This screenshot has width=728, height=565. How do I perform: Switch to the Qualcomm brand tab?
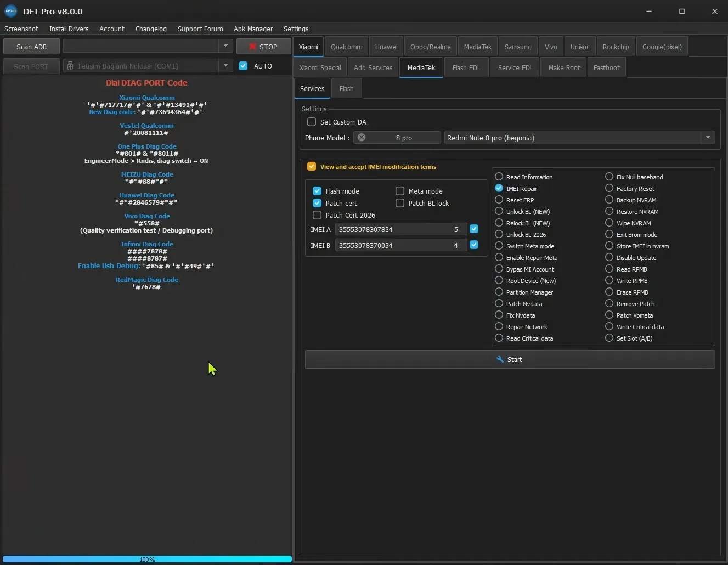tap(346, 47)
